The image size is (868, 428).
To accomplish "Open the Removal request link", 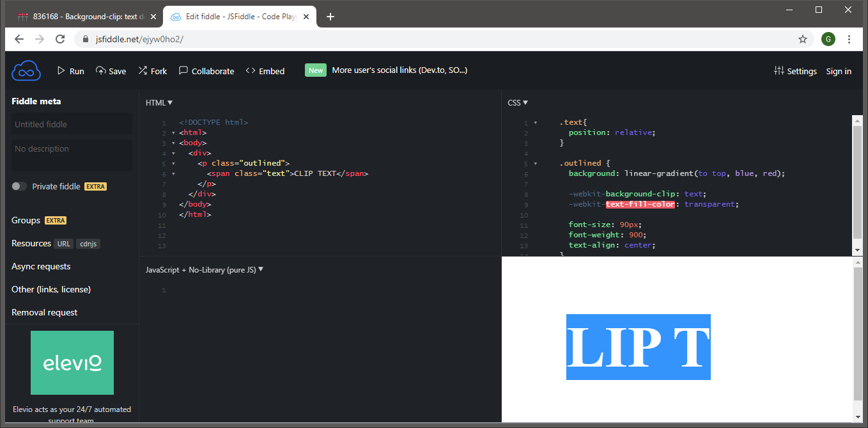I will (x=44, y=312).
